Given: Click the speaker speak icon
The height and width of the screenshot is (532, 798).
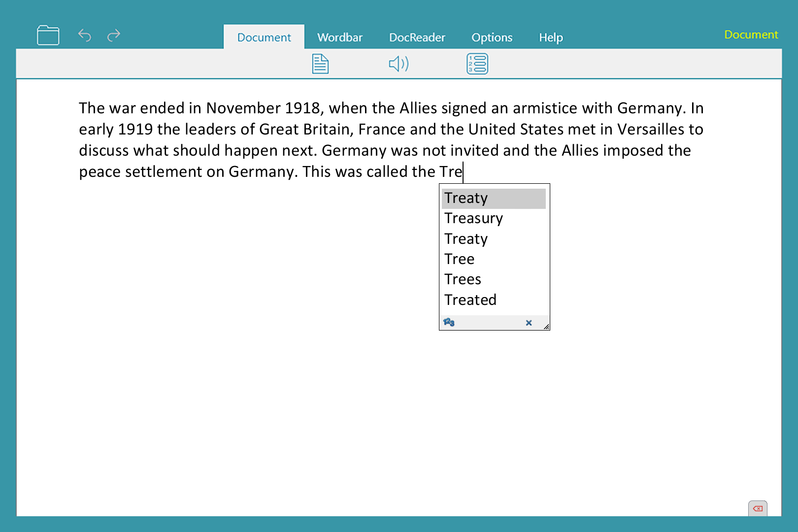Looking at the screenshot, I should 399,64.
